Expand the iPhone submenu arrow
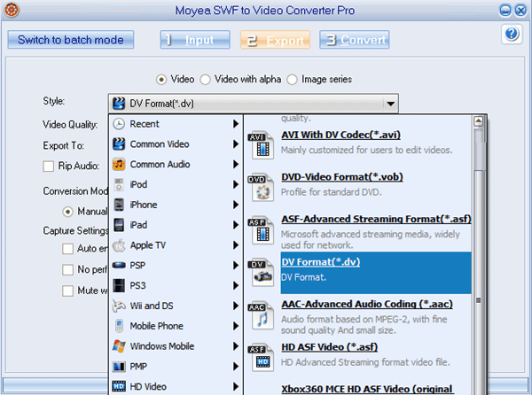The width and height of the screenshot is (532, 395). point(236,205)
